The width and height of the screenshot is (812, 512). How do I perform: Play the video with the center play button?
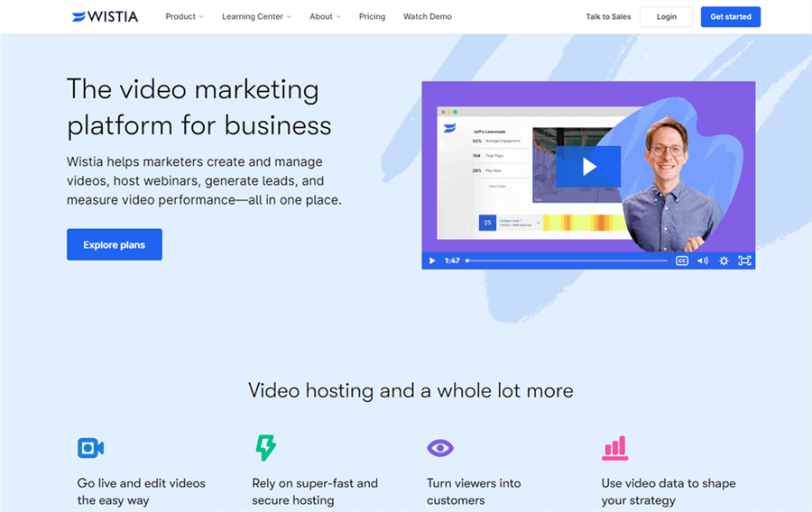click(588, 167)
